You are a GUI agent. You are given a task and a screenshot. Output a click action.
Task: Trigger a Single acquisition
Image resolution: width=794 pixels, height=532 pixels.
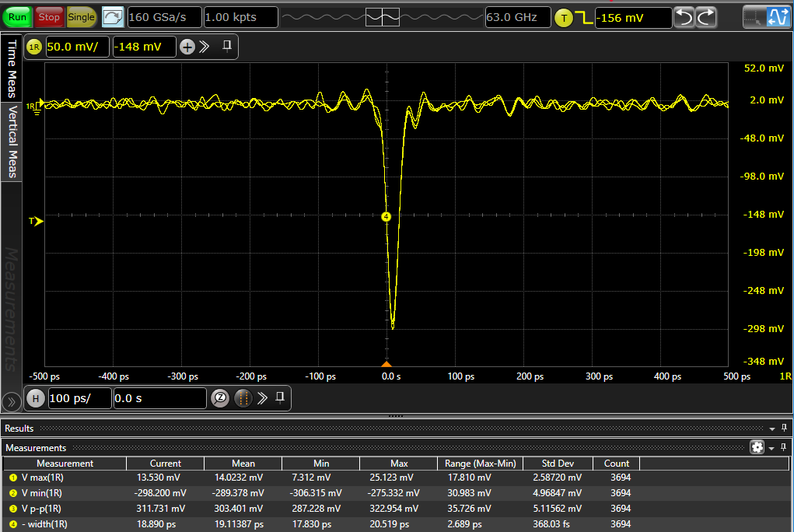[x=81, y=16]
